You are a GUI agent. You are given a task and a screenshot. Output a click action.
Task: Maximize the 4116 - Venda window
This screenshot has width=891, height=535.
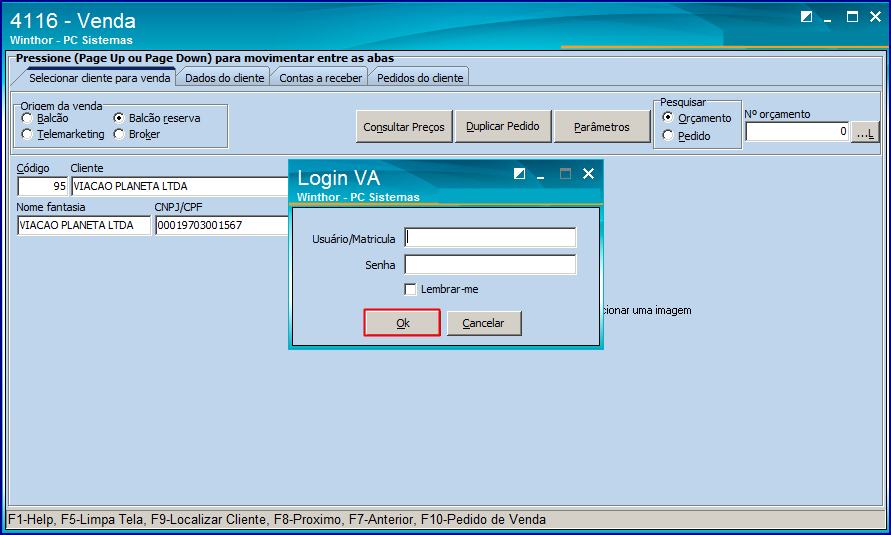click(852, 17)
